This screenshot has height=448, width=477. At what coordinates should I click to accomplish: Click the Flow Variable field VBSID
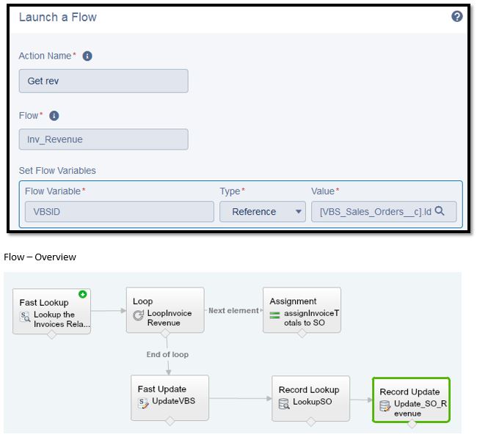click(x=109, y=211)
